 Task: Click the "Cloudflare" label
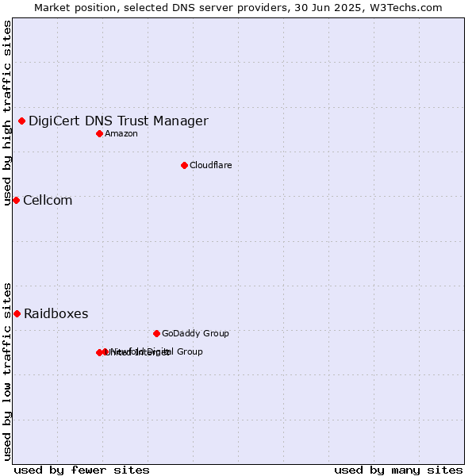211,165
